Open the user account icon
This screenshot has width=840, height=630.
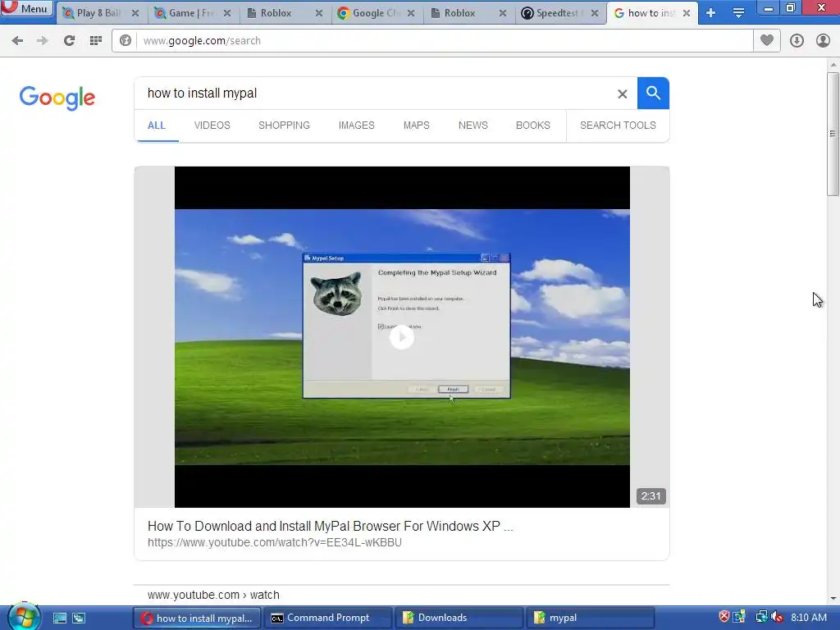(x=823, y=41)
